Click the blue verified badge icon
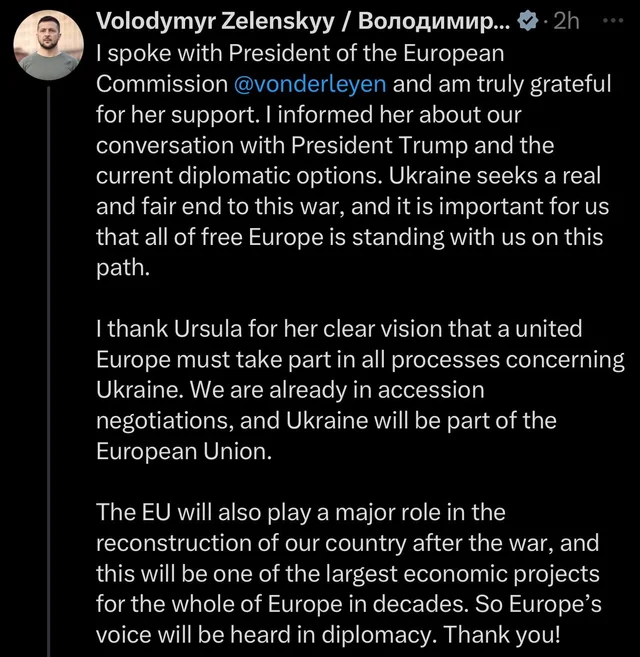640x657 pixels. [528, 21]
